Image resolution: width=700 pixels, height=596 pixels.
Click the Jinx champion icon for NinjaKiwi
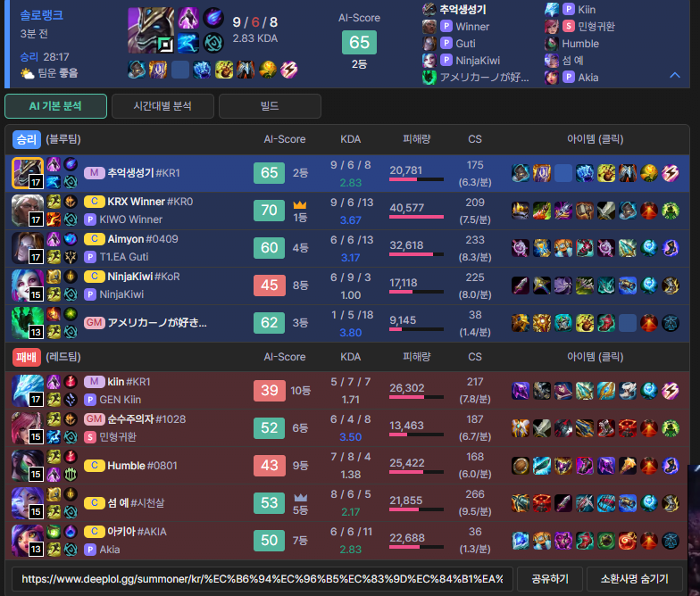27,286
